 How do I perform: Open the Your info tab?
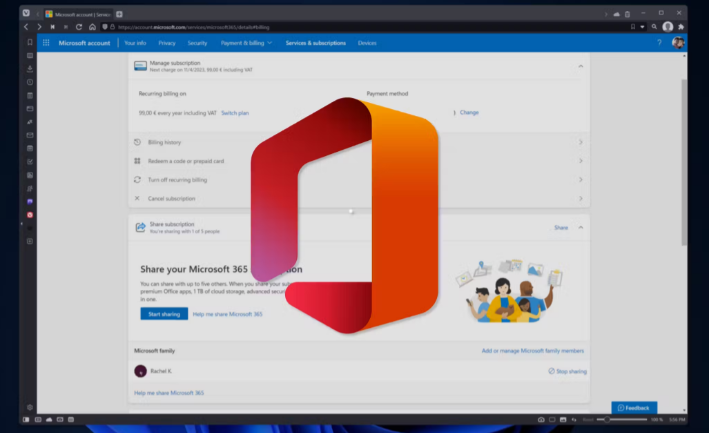click(x=135, y=43)
